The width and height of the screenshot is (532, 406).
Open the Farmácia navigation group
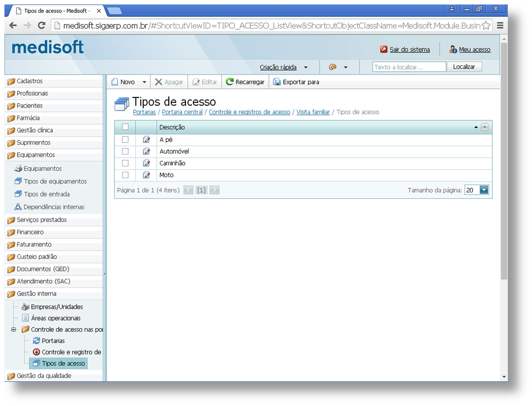click(28, 118)
